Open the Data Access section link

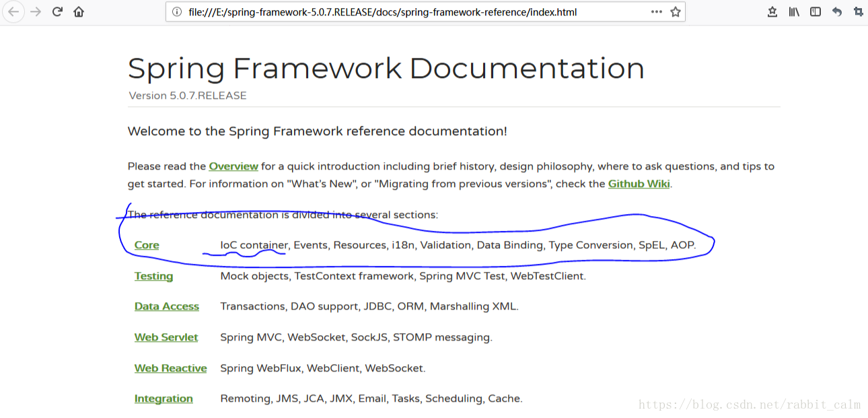(167, 306)
